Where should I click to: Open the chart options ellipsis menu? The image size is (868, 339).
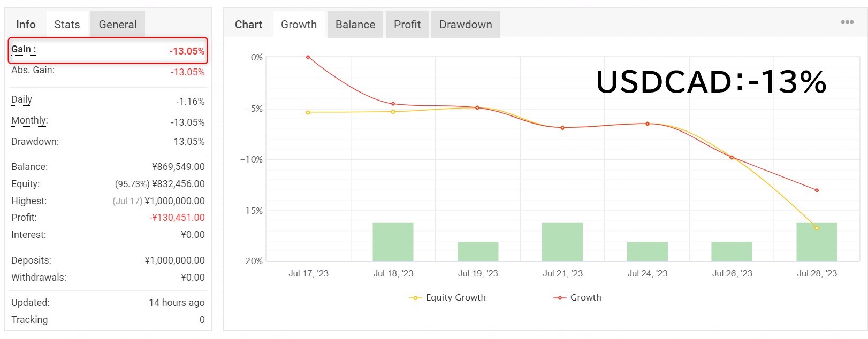click(847, 22)
